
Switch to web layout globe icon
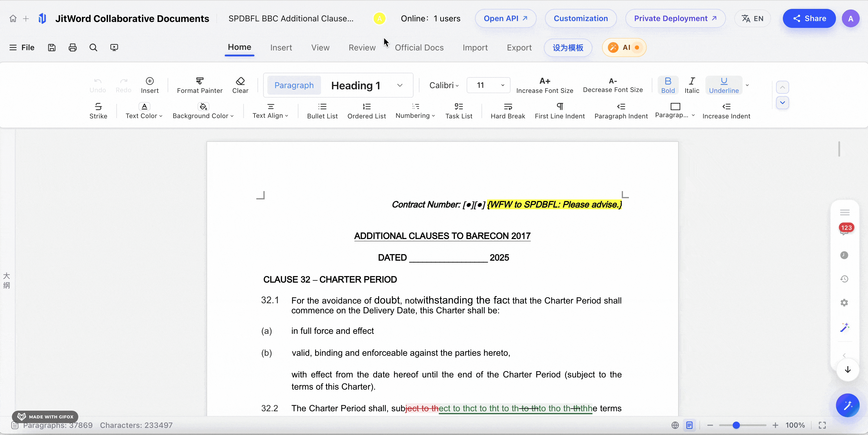coord(675,425)
